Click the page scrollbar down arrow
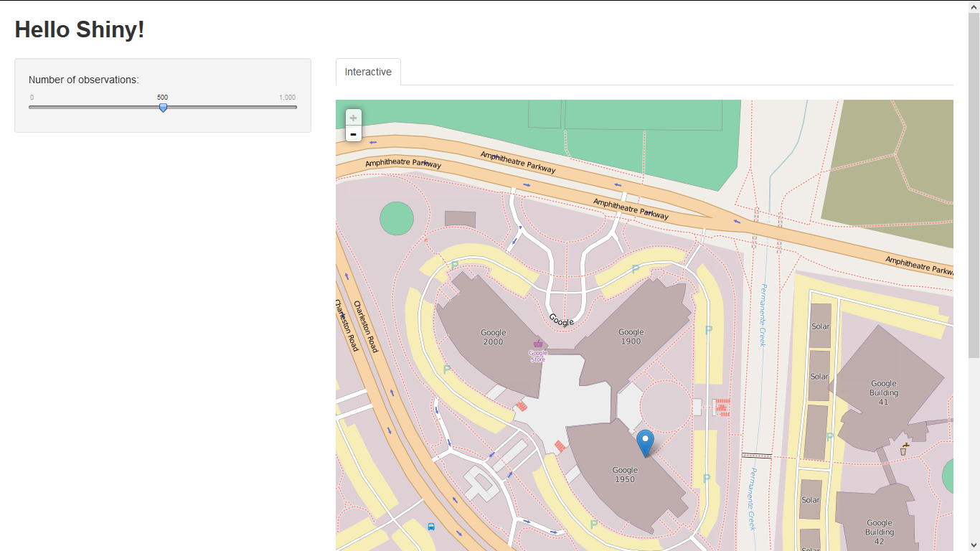Viewport: 980px width, 551px height. (974, 545)
